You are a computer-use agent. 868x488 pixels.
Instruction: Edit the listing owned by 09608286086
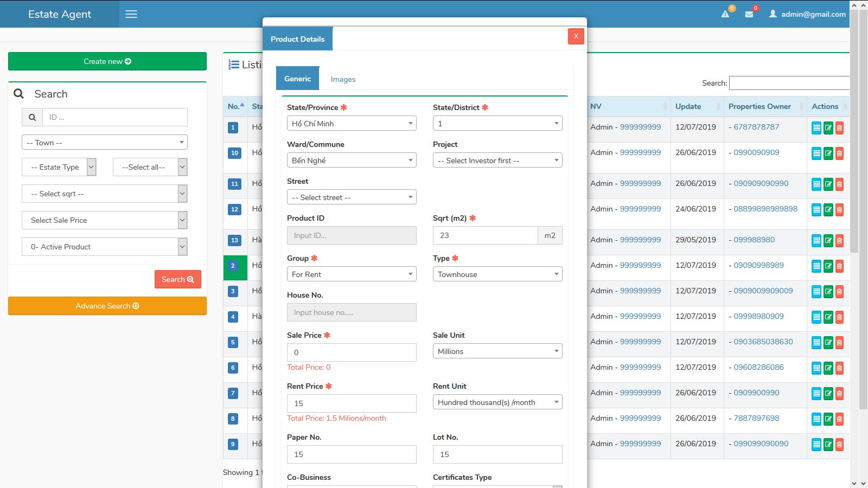(x=828, y=368)
